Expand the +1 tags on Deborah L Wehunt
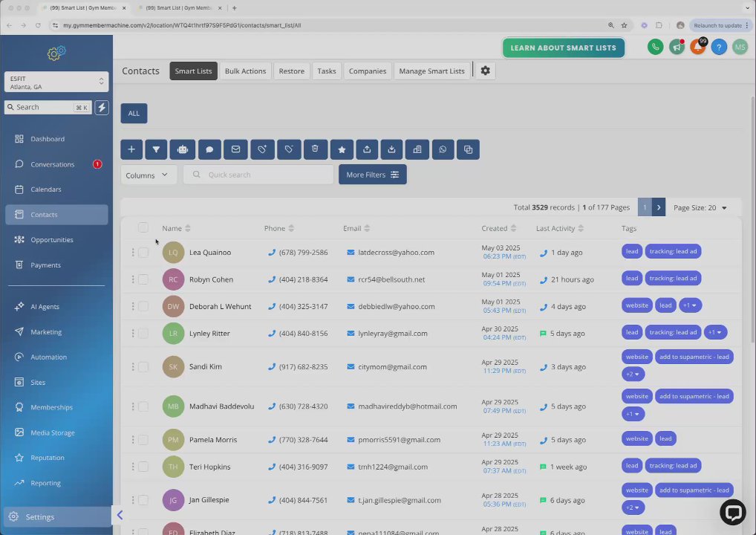The image size is (756, 535). pyautogui.click(x=690, y=305)
